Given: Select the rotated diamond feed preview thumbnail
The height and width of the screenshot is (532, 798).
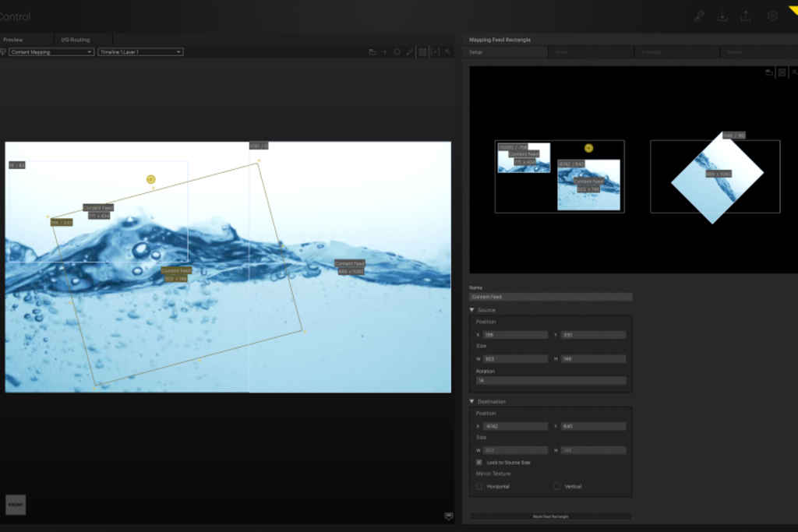Looking at the screenshot, I should click(717, 177).
